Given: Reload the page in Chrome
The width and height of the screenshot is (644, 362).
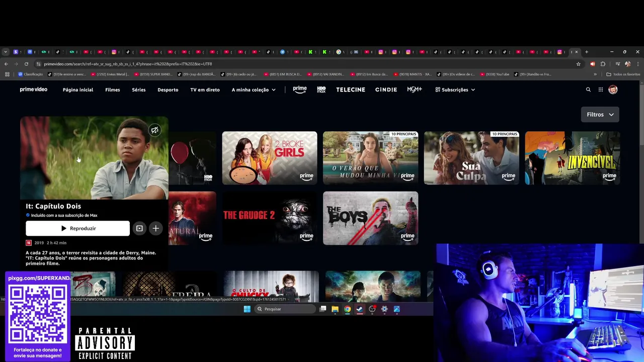Looking at the screenshot, I should (x=26, y=64).
